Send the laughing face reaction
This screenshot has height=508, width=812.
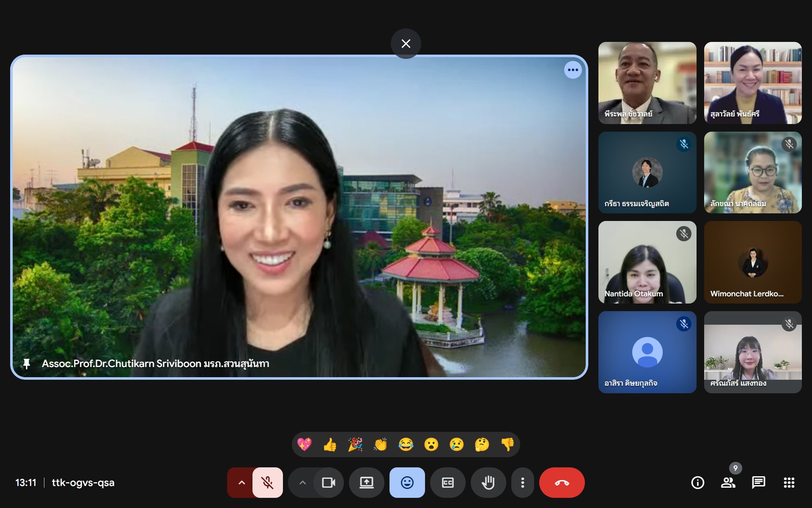point(406,444)
